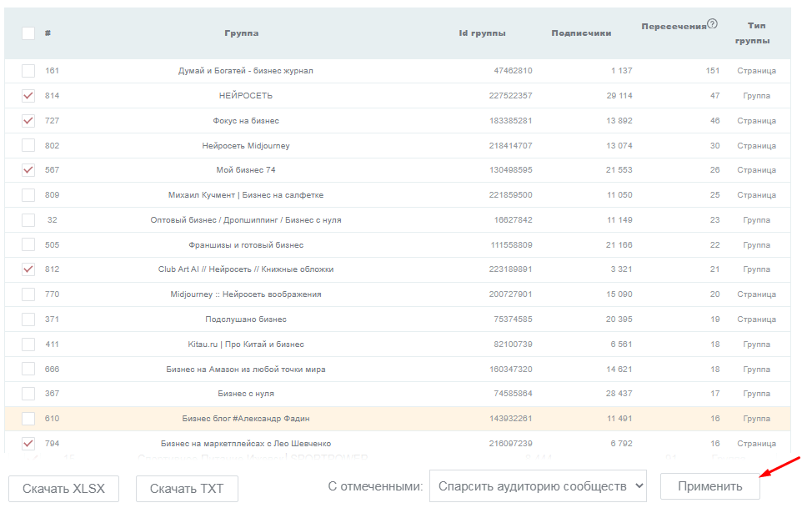Viewport: 812px width, 518px height.
Task: Click the Тип группы column header
Action: 756,33
